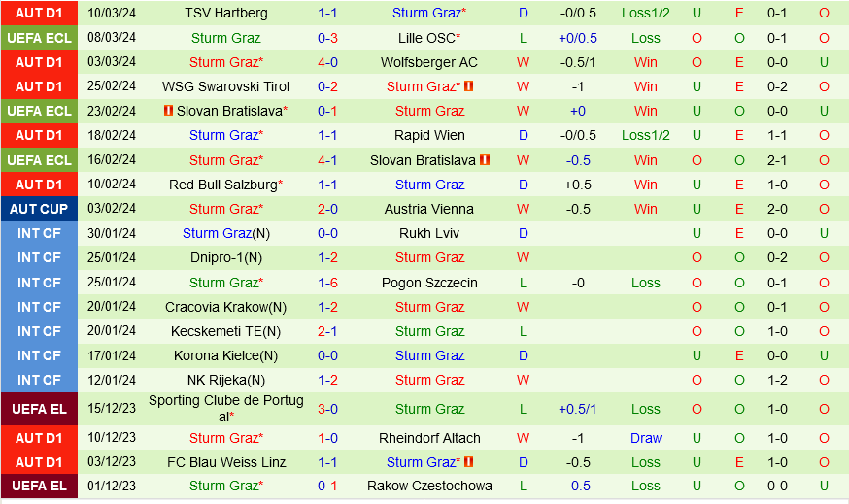Click UEFA ECL badge on the 08/03/24 row

pos(39,38)
